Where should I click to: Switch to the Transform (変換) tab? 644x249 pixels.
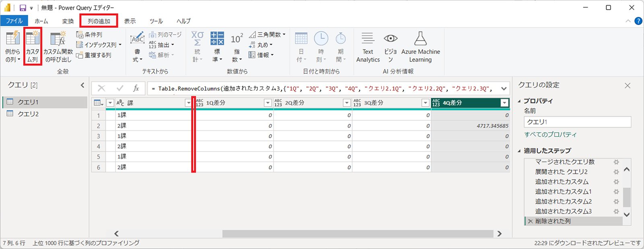(x=68, y=21)
